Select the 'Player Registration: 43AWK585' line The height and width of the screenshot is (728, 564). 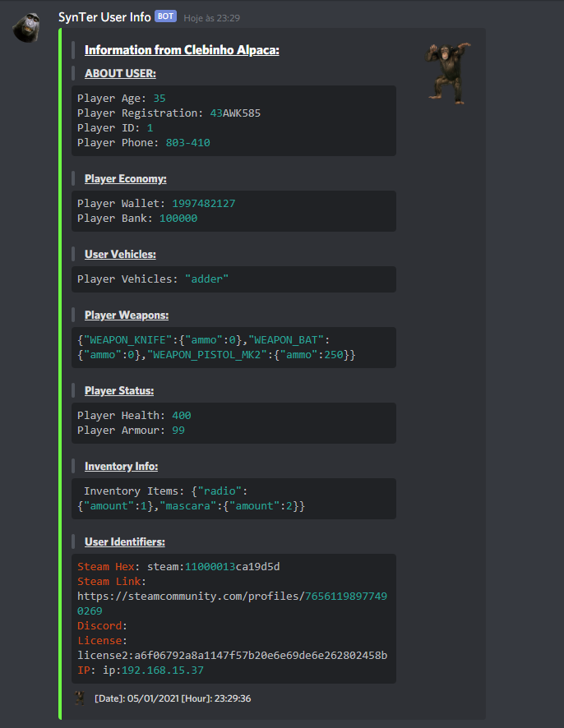coord(169,113)
